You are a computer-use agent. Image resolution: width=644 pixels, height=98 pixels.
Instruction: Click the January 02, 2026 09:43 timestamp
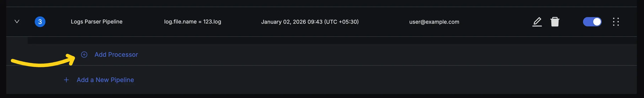pyautogui.click(x=291, y=22)
